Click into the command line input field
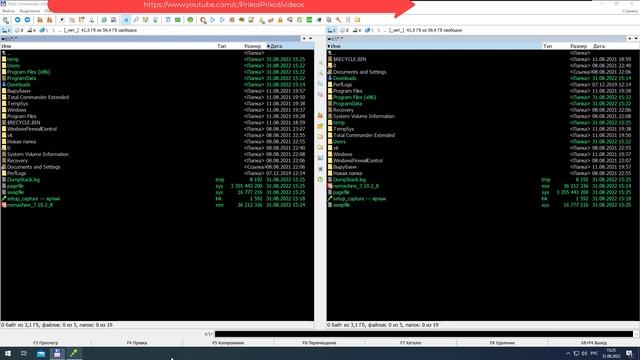 [x=424, y=334]
